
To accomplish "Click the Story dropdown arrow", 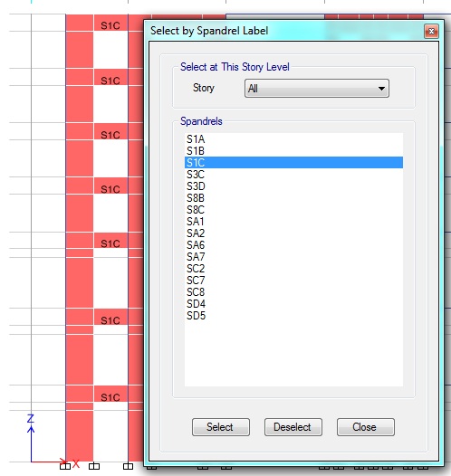I will 381,89.
